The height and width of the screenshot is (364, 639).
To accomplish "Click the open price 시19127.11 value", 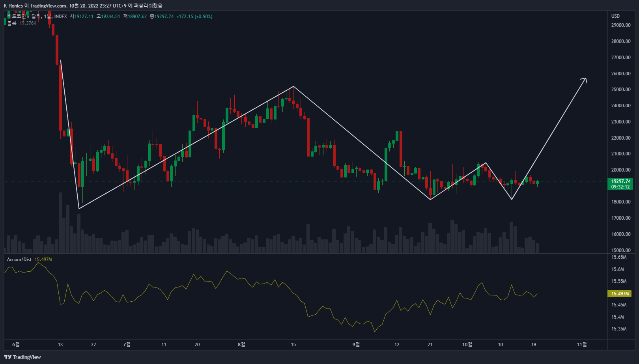I will pos(82,17).
